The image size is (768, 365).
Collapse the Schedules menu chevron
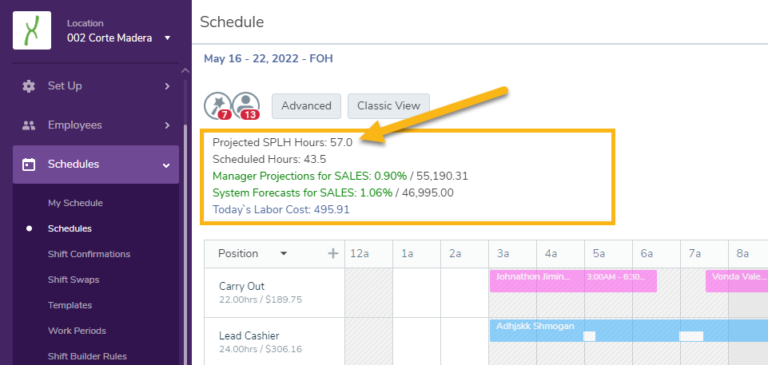[x=167, y=165]
